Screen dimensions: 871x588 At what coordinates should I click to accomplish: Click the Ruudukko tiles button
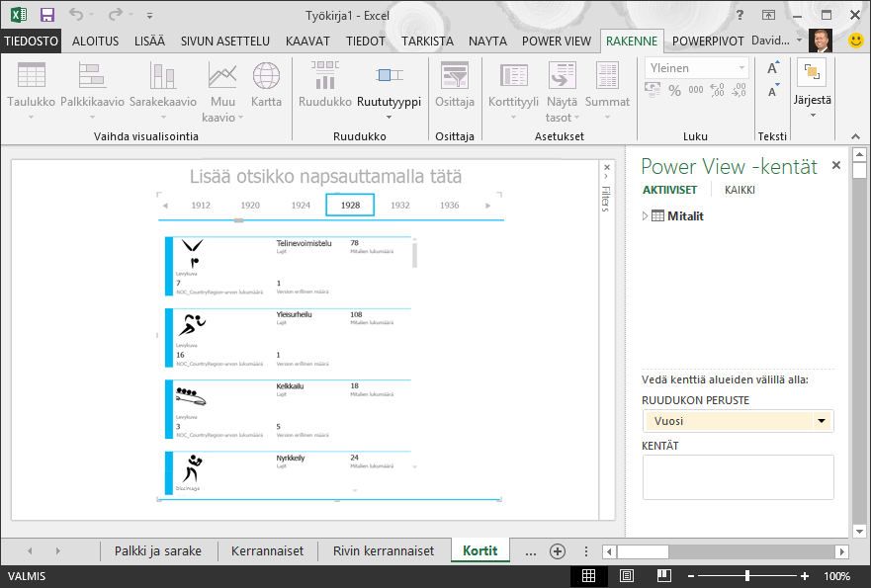325,85
